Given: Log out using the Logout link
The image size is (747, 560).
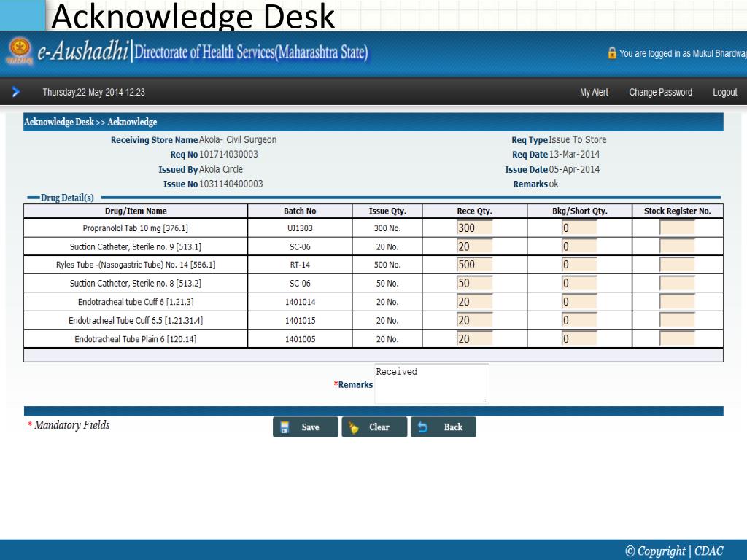Looking at the screenshot, I should point(724,93).
